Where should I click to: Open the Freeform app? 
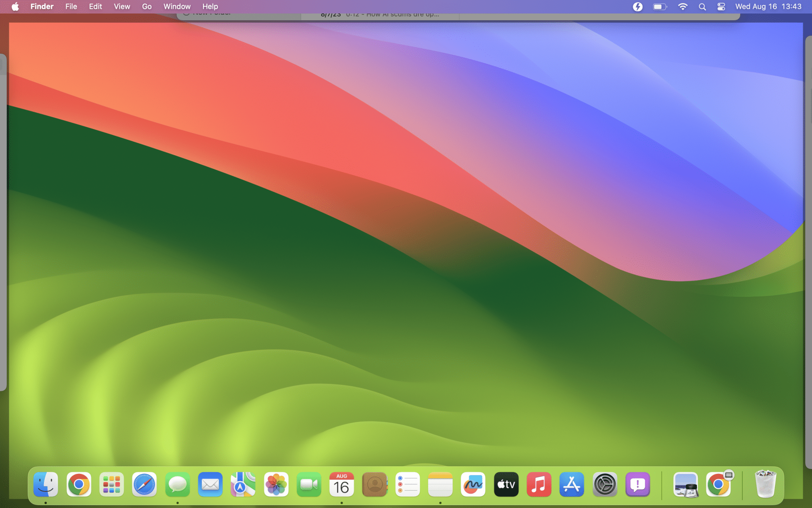tap(473, 485)
